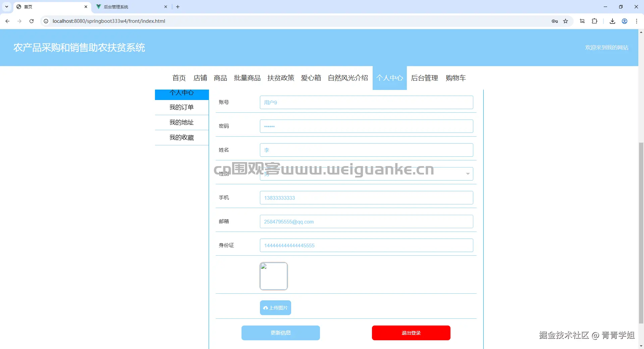The image size is (644, 349).
Task: Click the red 退出登录 button
Action: [x=411, y=333]
